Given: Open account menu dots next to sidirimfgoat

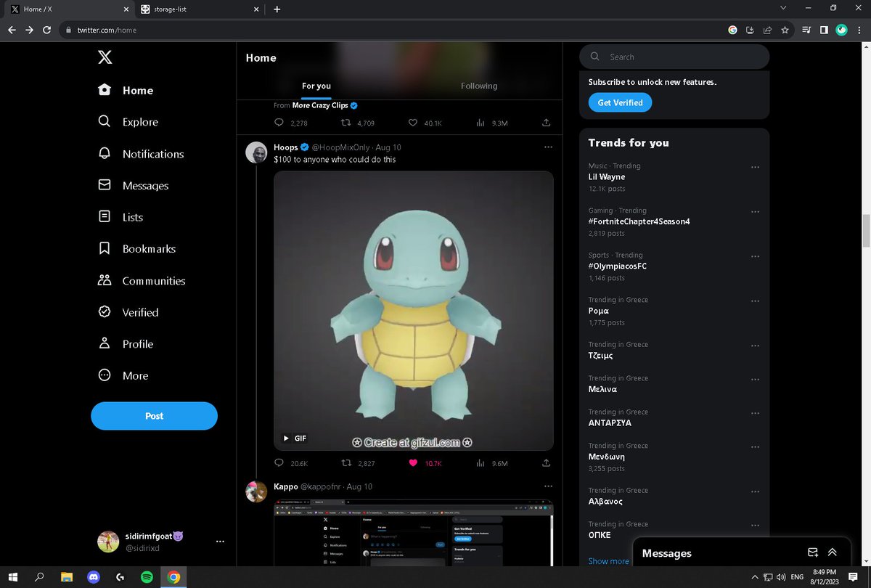Looking at the screenshot, I should pos(220,542).
